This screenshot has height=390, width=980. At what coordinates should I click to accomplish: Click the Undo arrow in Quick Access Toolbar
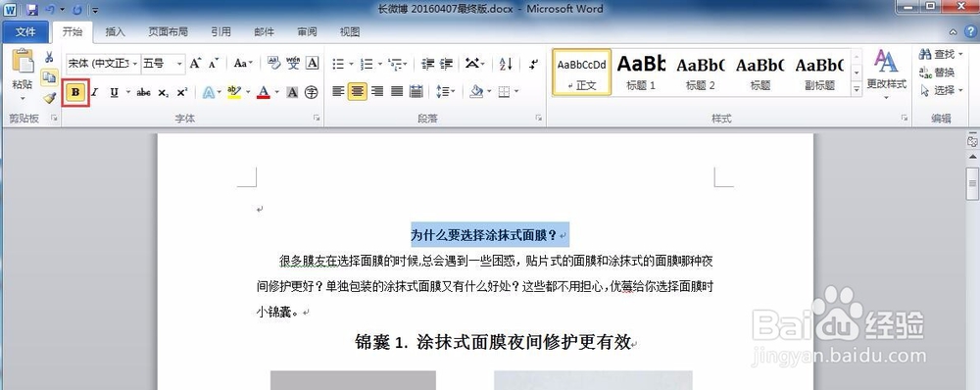coord(50,10)
